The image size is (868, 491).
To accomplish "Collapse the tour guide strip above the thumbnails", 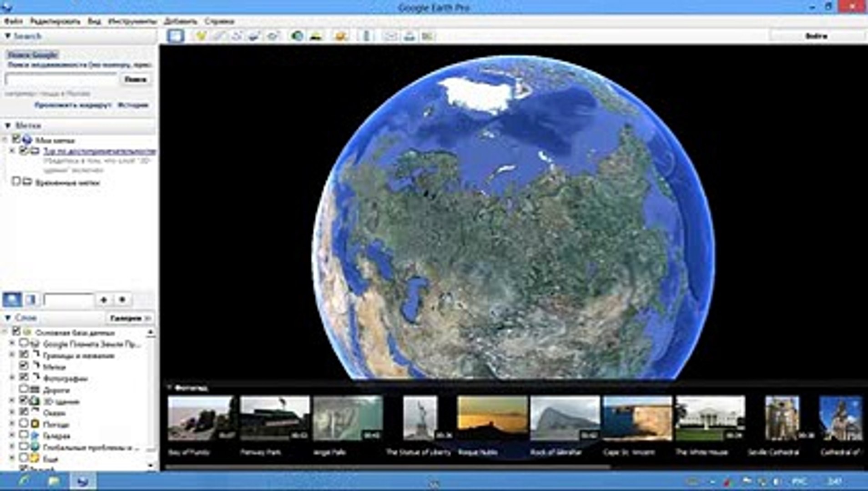I will 169,388.
